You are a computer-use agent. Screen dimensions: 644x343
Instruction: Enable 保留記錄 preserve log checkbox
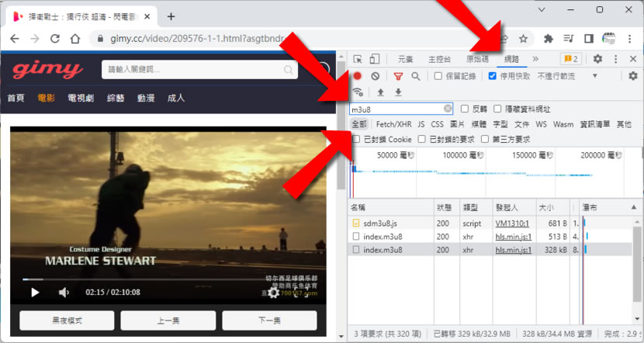pos(438,76)
